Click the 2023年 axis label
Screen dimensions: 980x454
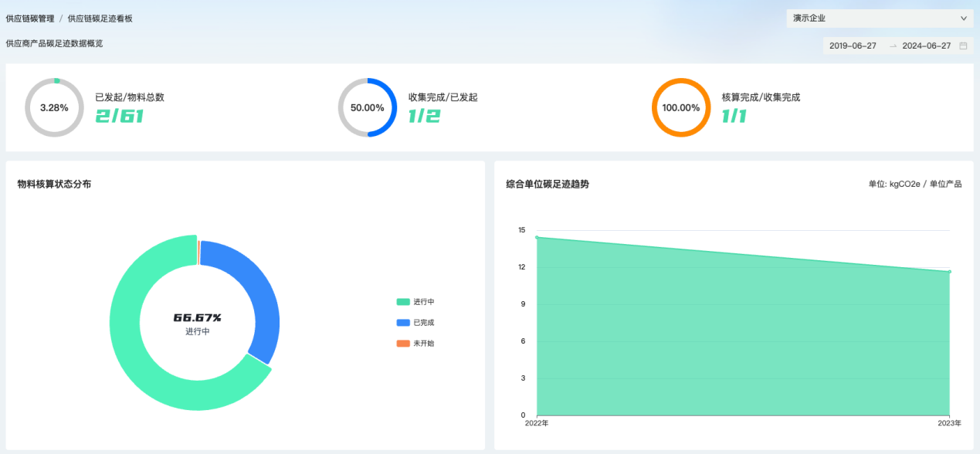pyautogui.click(x=950, y=423)
